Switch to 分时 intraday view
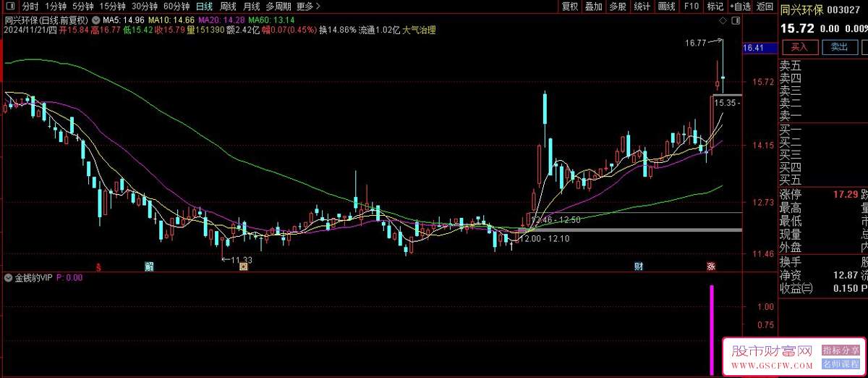This screenshot has width=868, height=378. pos(30,7)
